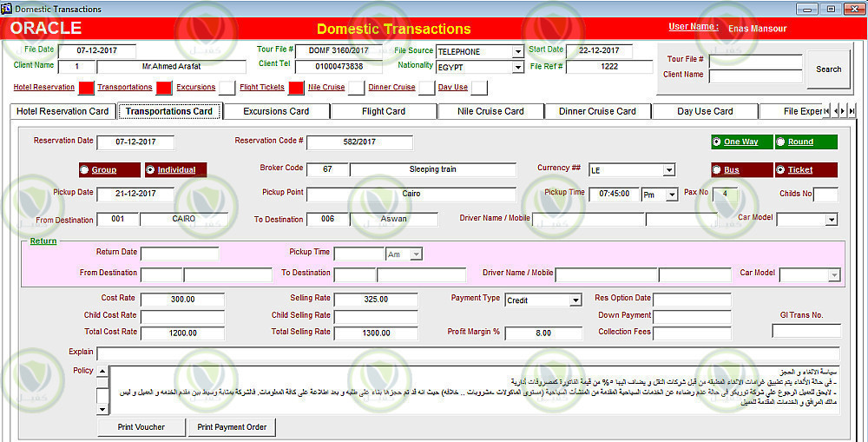The height and width of the screenshot is (442, 868).
Task: Open the Nationality dropdown
Action: tap(518, 67)
